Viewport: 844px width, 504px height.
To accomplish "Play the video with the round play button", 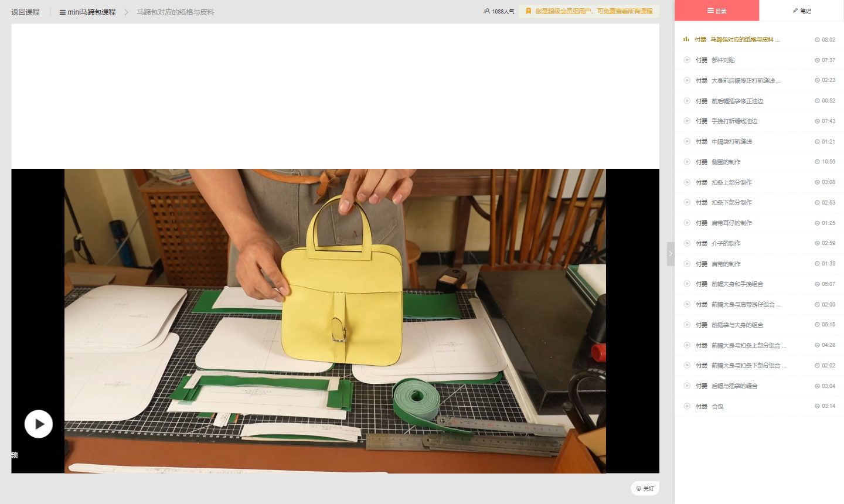I will tap(39, 424).
